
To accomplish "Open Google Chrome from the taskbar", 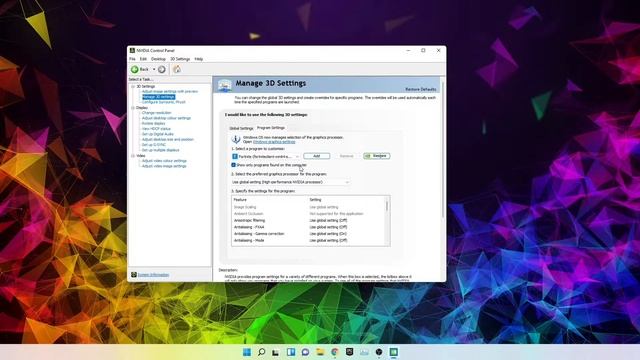I will 335,352.
